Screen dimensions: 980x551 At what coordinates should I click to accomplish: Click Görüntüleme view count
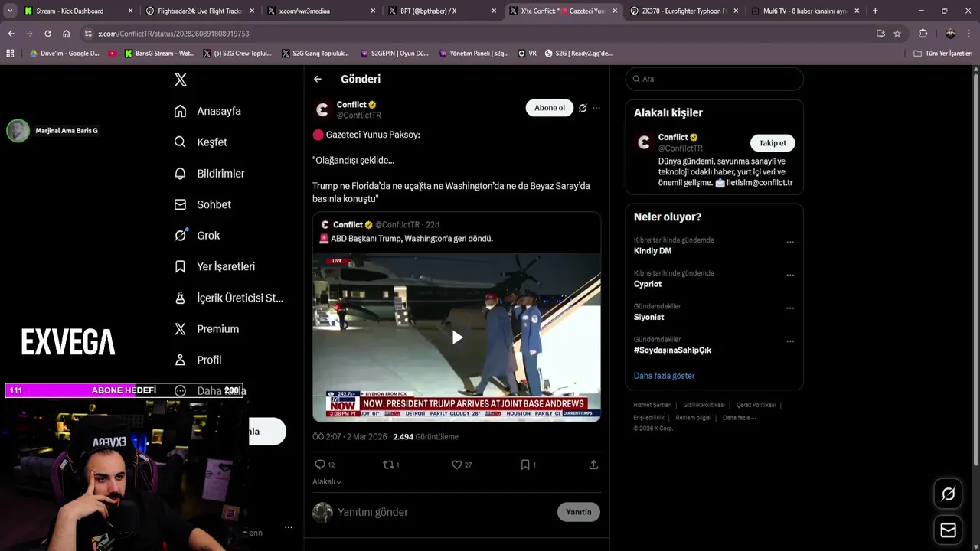click(x=426, y=437)
